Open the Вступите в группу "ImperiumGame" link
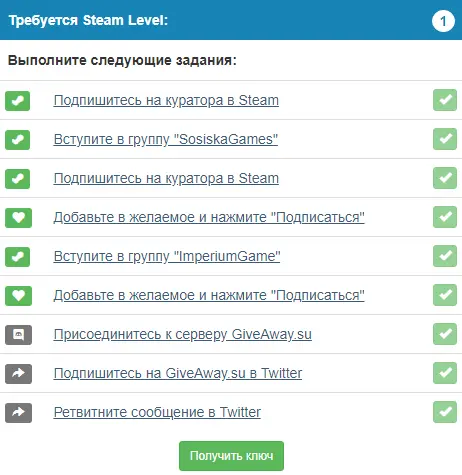Screen dimensions: 462x475 click(167, 256)
